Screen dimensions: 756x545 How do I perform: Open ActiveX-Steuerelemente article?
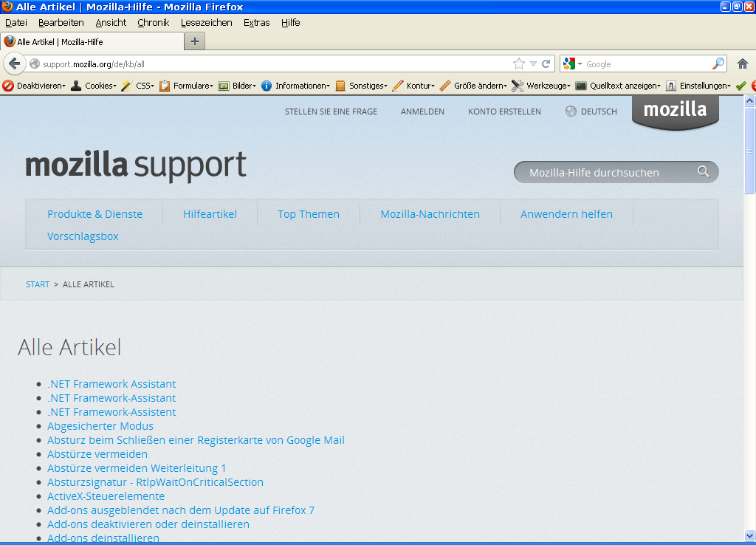tap(106, 496)
